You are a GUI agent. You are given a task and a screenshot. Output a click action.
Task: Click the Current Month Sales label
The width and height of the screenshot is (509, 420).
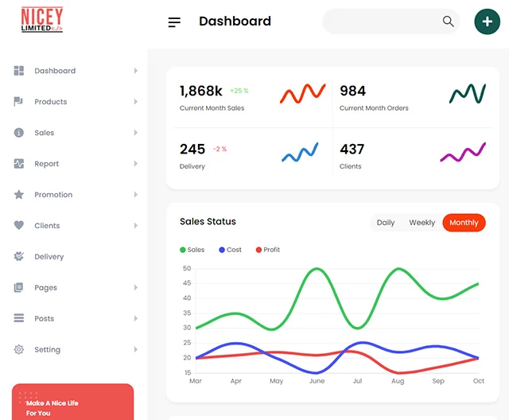212,108
